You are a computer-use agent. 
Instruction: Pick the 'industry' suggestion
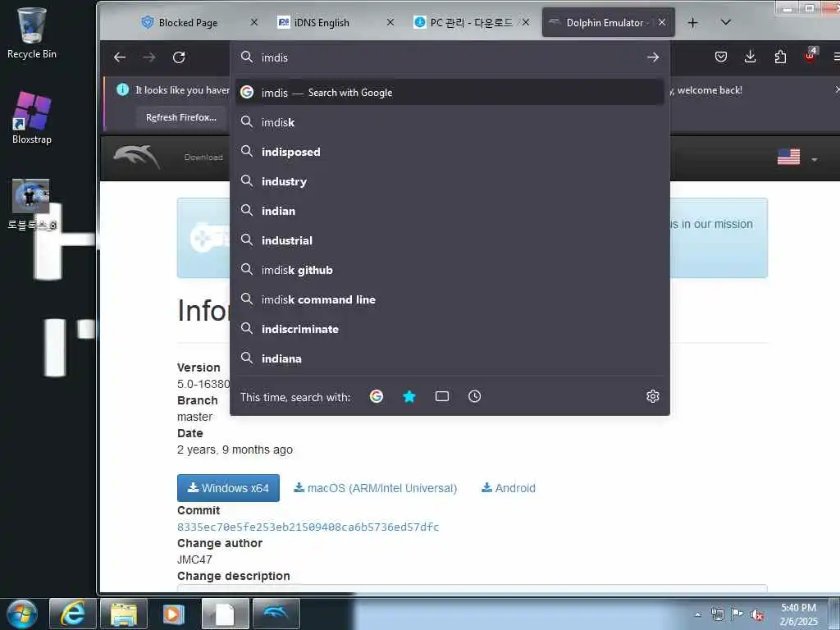(450, 181)
